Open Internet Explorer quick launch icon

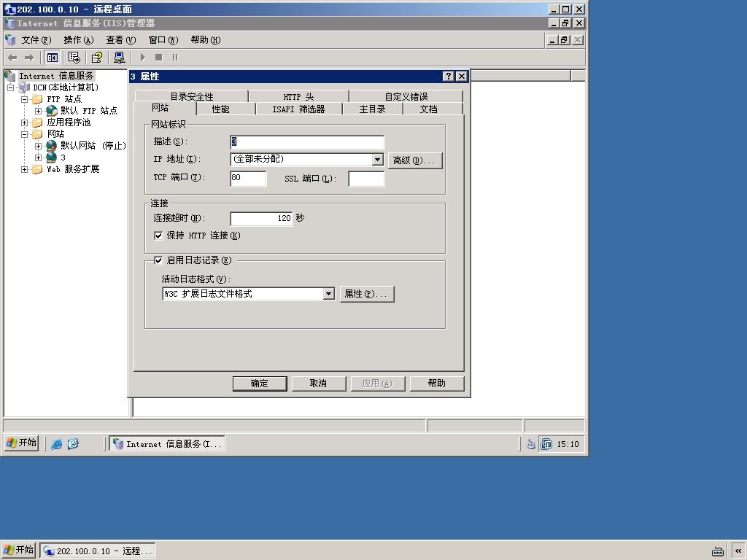click(57, 444)
